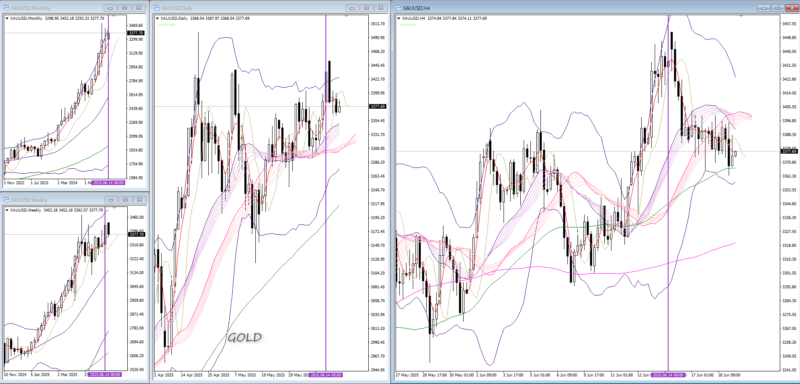Maximize the XAUUSD,Monthly chart window
This screenshot has height=384, width=800.
[124, 8]
